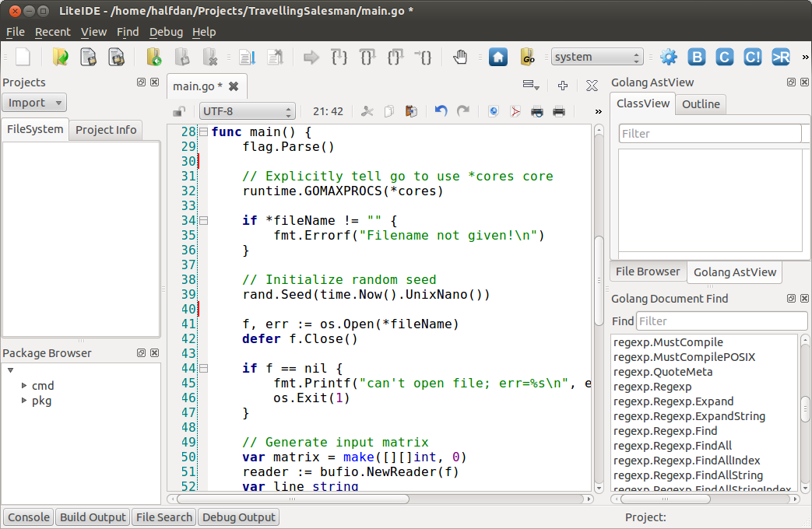The width and height of the screenshot is (812, 529).
Task: Open the UTF-8 encoding dropdown
Action: [x=247, y=111]
